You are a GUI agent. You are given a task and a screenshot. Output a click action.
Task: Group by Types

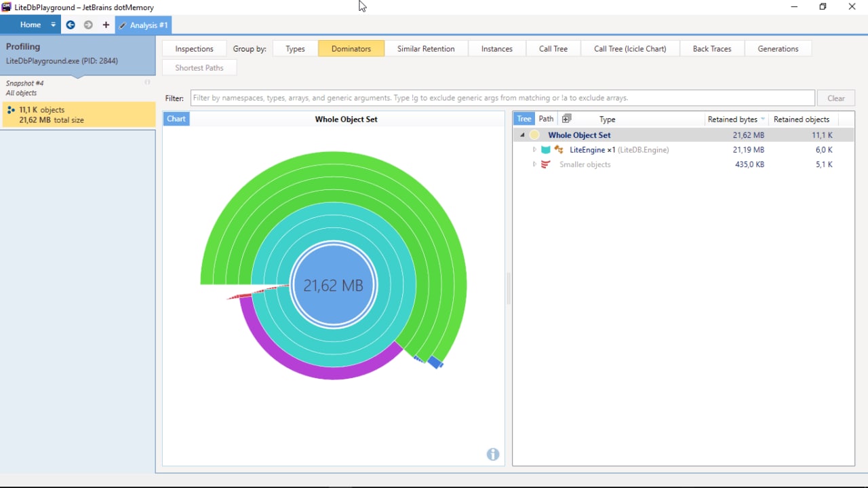[x=295, y=49]
